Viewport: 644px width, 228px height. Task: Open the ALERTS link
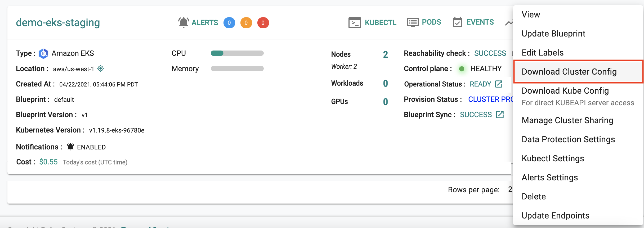tap(205, 22)
